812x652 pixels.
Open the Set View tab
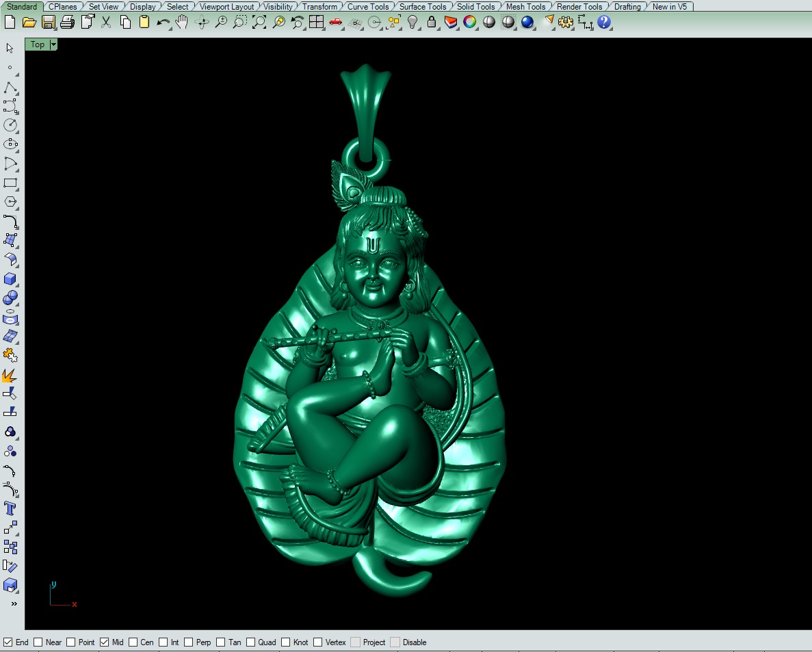coord(103,7)
